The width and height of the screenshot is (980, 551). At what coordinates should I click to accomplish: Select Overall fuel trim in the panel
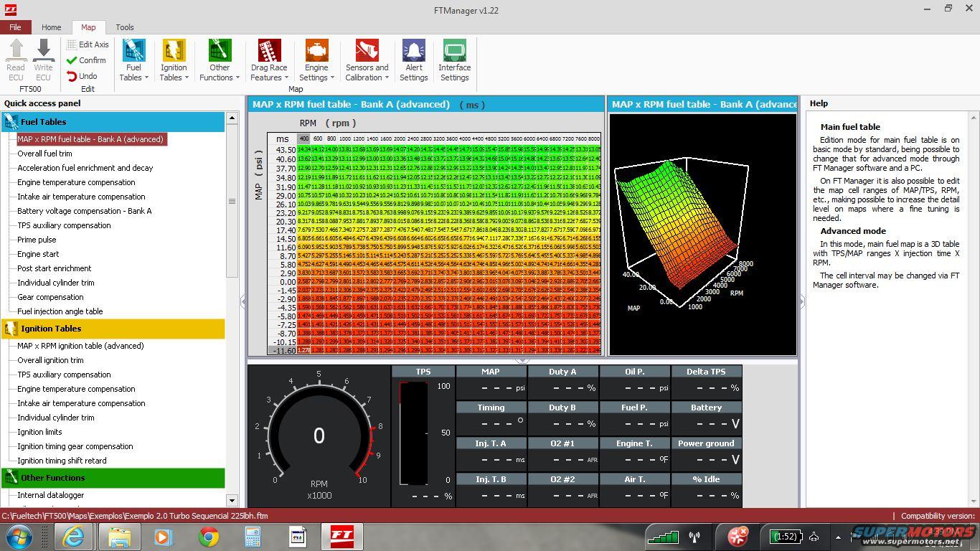(x=44, y=154)
